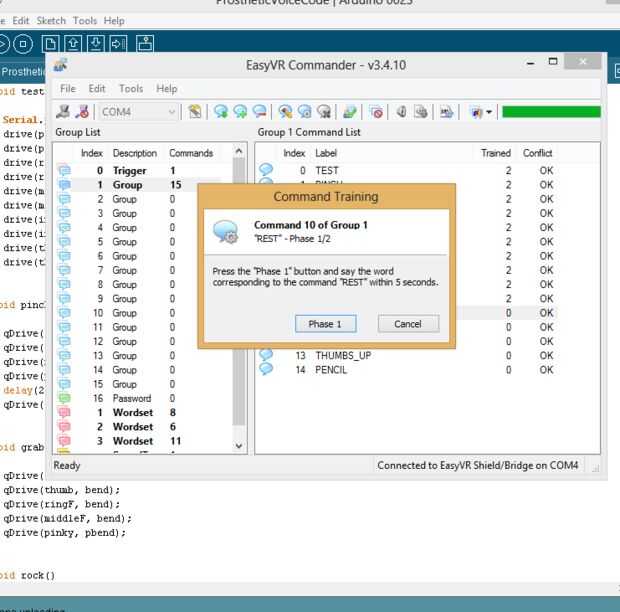Open the Arduino Edit menu
620x612 pixels.
coord(21,21)
